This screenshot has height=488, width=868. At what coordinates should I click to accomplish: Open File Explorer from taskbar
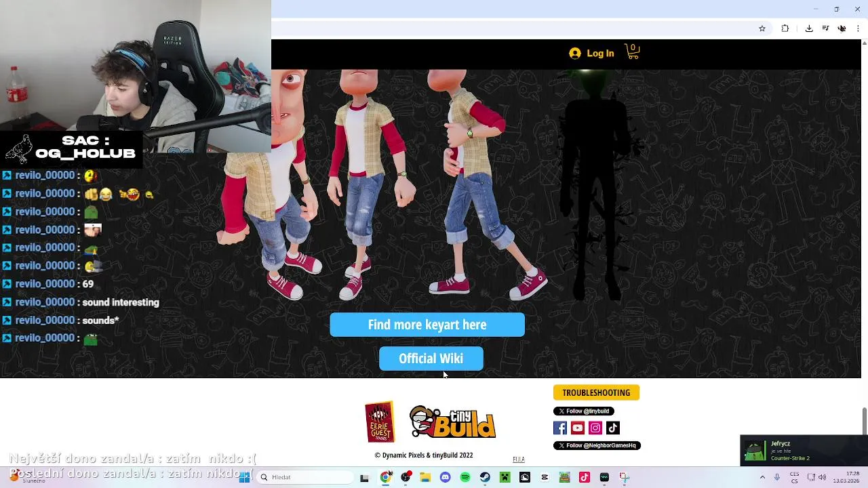425,478
